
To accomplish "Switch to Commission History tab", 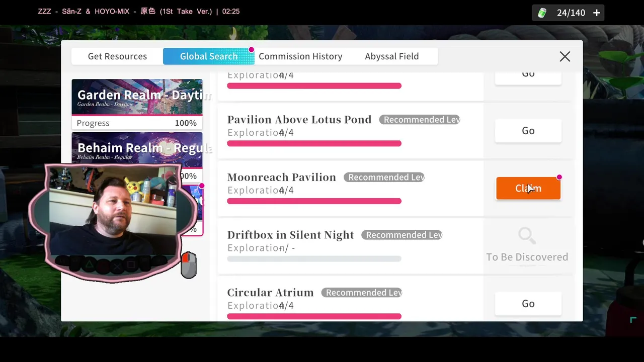I will (x=300, y=56).
